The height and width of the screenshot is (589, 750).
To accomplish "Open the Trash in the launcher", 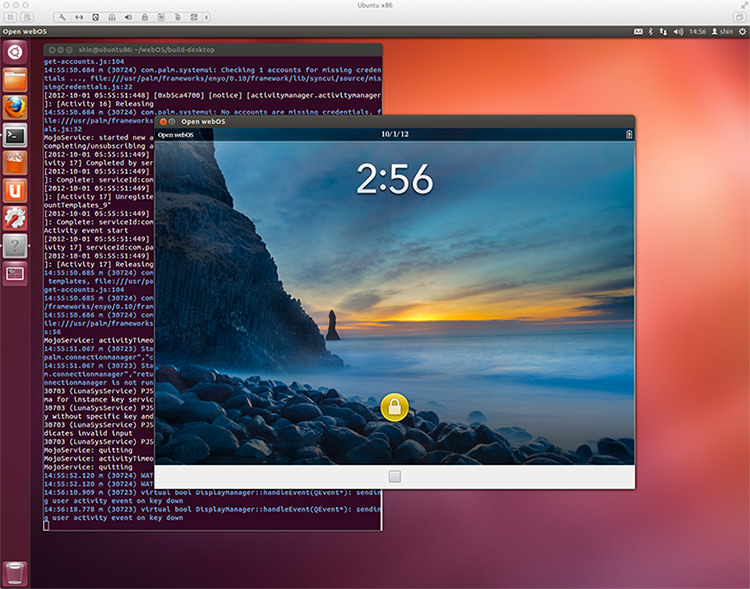I will (15, 573).
